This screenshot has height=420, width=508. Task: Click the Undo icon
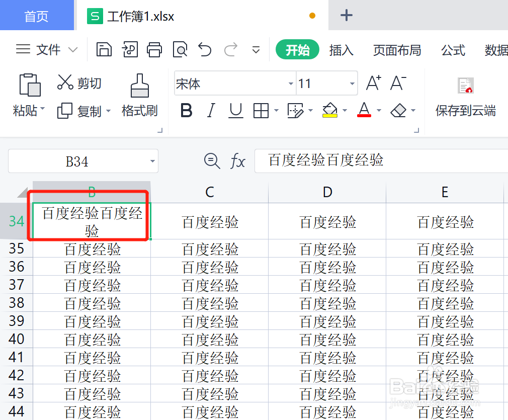(x=205, y=50)
